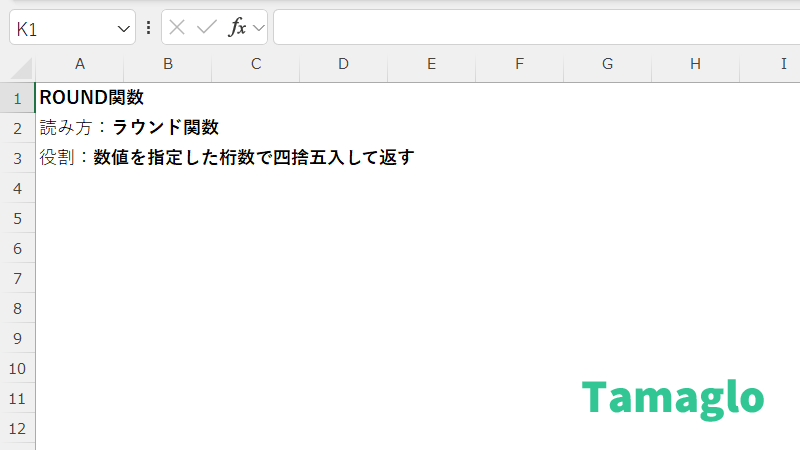This screenshot has width=800, height=450.
Task: Select column A header
Action: (80, 64)
